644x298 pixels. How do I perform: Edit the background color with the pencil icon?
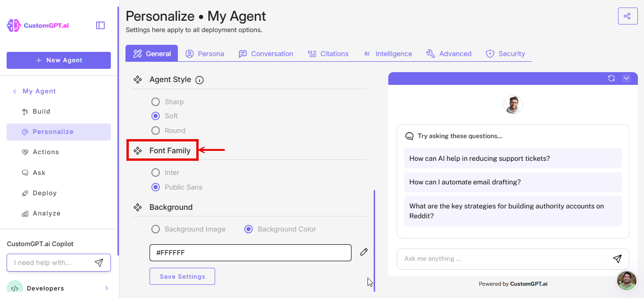(363, 252)
